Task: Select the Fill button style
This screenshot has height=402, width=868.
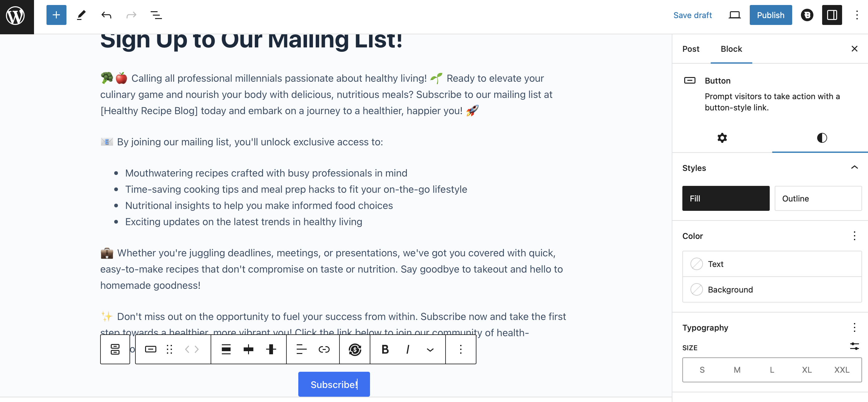Action: click(x=726, y=198)
